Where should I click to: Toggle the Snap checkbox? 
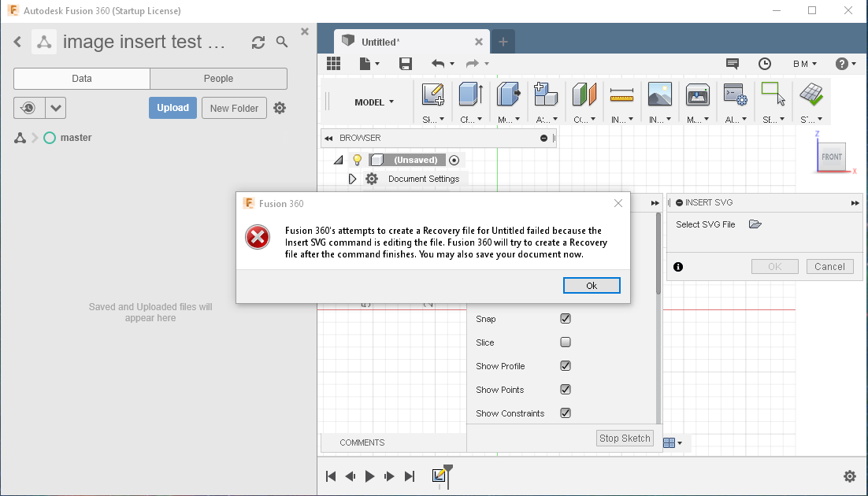pyautogui.click(x=566, y=318)
